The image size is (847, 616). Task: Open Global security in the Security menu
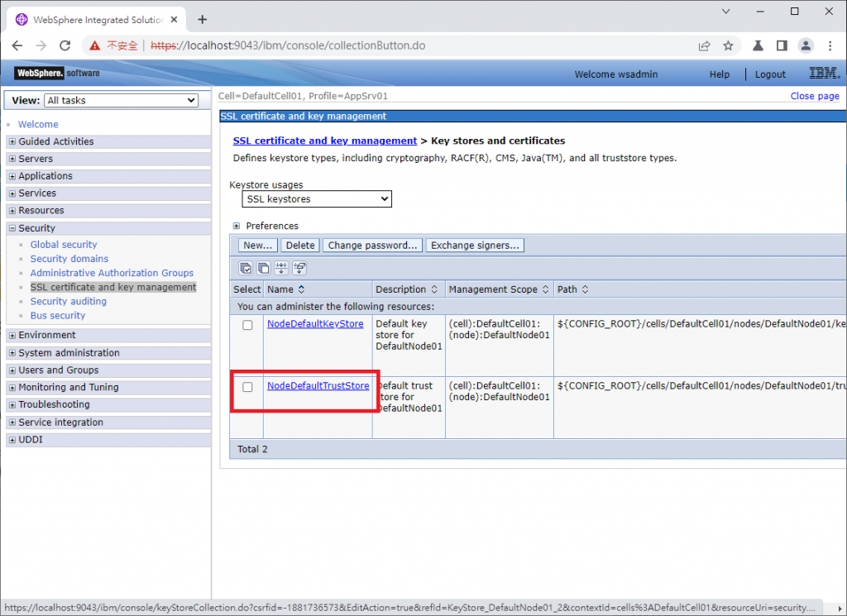click(64, 245)
